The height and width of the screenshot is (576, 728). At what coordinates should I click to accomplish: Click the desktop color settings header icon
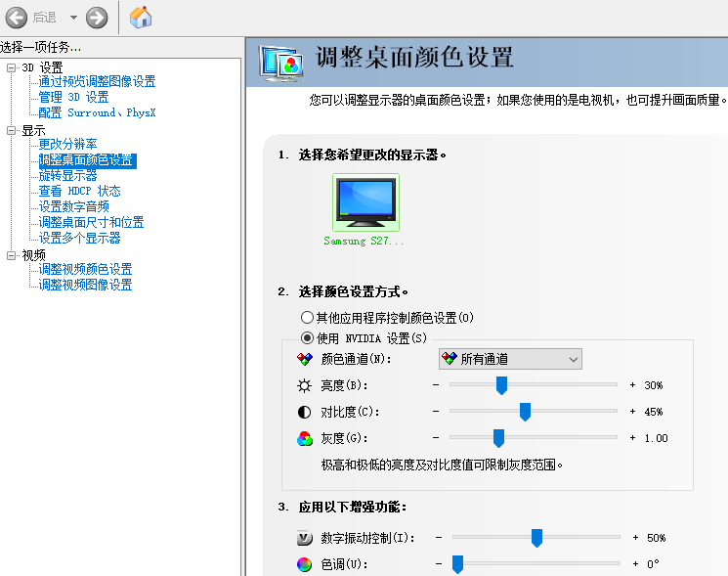click(x=281, y=64)
